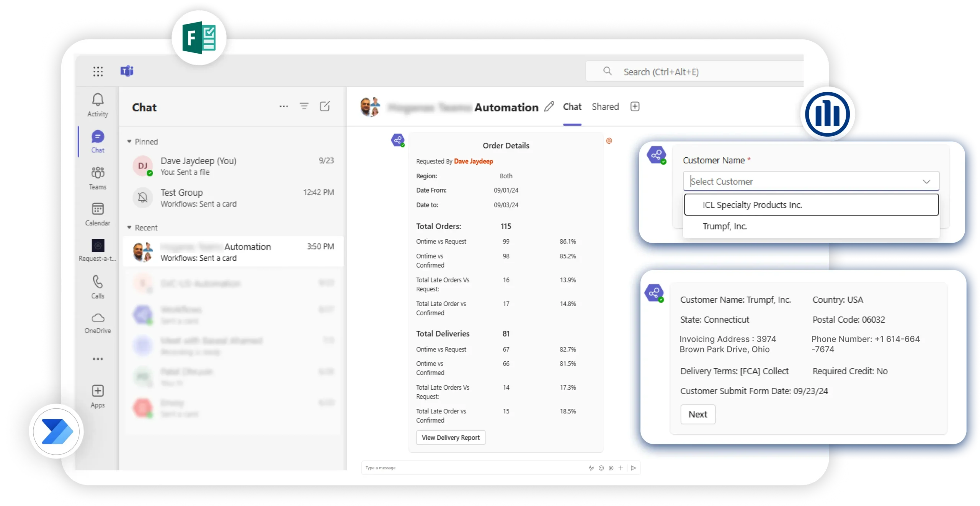
Task: Click the Next button
Action: (x=697, y=415)
